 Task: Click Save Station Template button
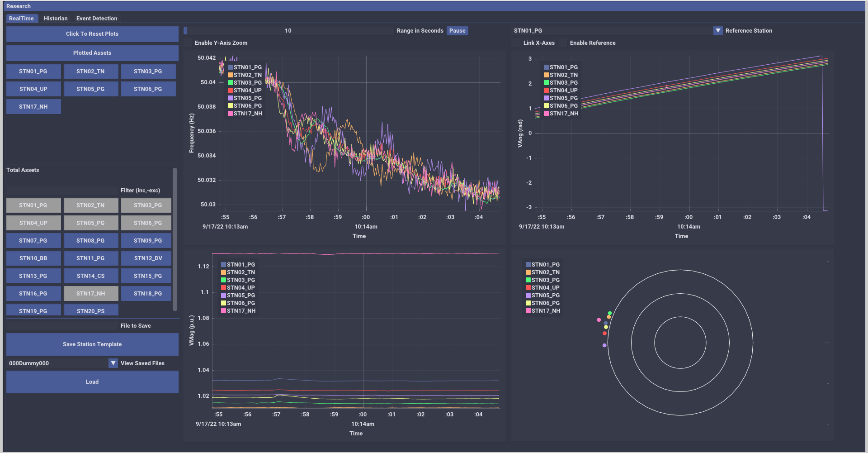click(92, 344)
